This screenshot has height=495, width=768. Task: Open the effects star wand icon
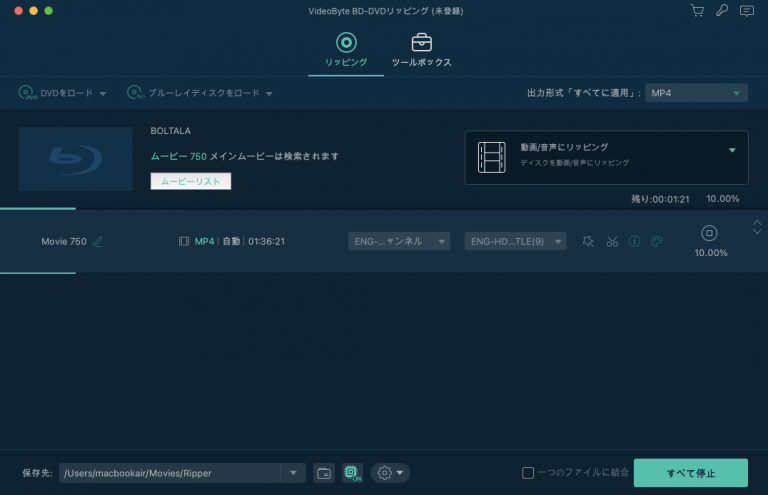(x=588, y=241)
